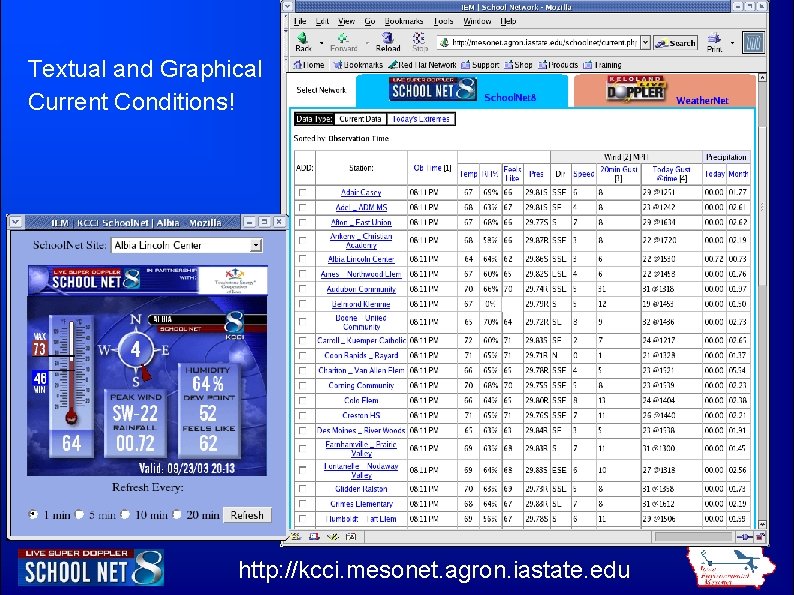Open the Window menu
This screenshot has width=794, height=595.
[477, 21]
